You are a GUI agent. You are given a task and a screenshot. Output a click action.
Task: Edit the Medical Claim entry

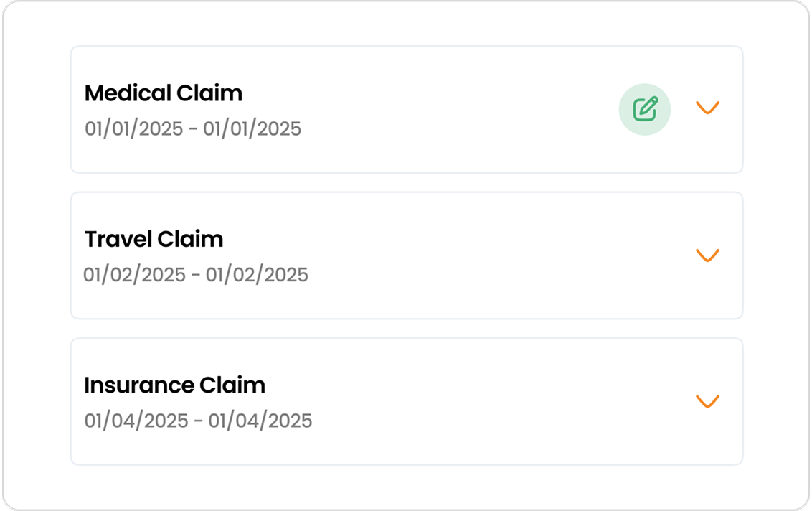click(x=645, y=109)
